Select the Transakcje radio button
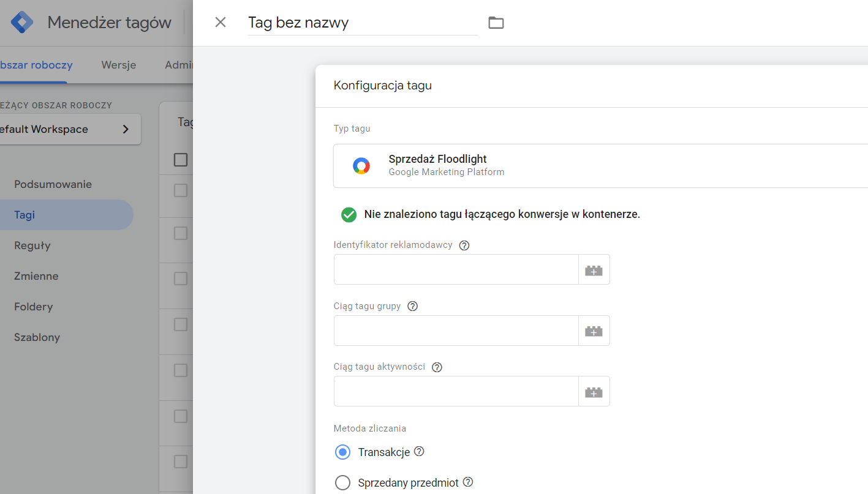This screenshot has height=494, width=868. tap(343, 452)
